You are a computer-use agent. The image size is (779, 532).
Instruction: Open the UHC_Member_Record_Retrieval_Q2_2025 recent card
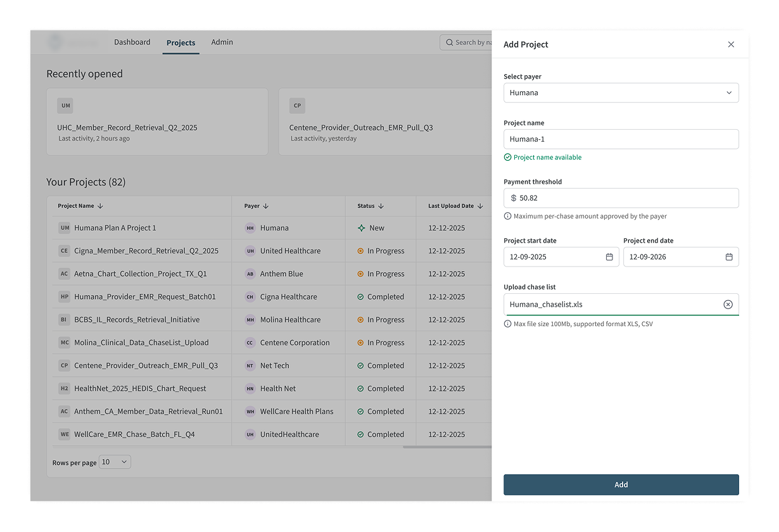click(x=157, y=122)
